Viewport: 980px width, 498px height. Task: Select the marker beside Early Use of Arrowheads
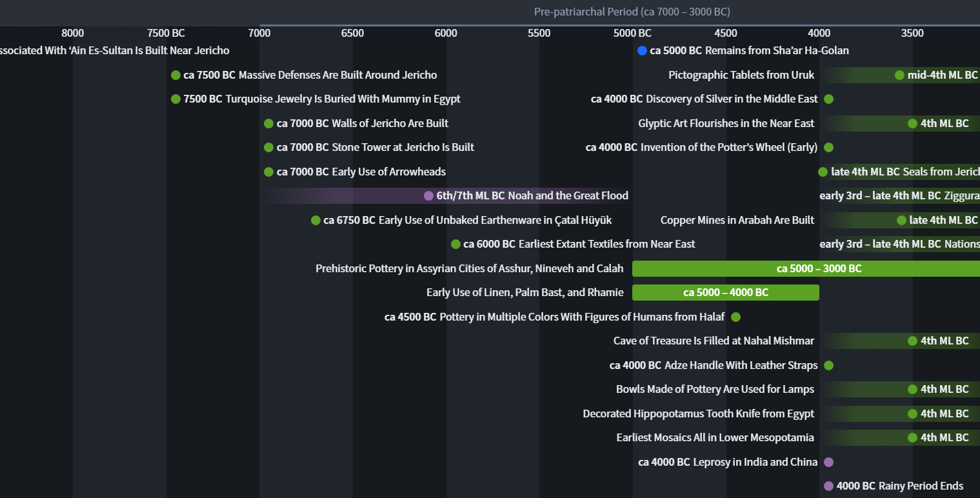coord(268,172)
